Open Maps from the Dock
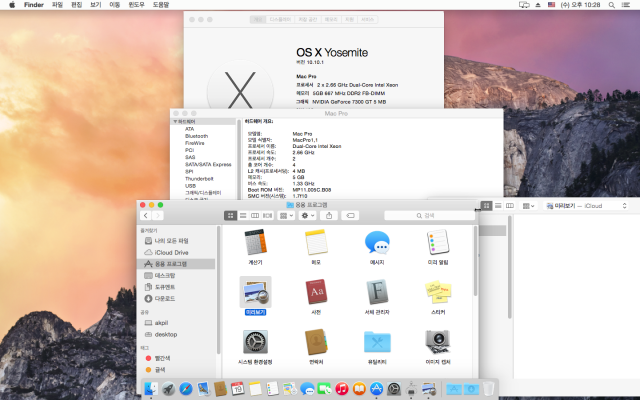 [x=290, y=389]
